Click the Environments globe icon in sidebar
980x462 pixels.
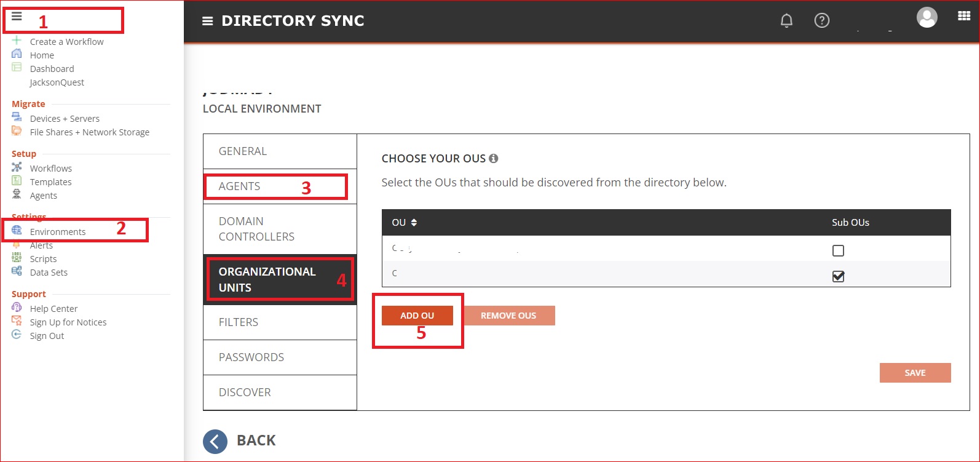pos(17,231)
